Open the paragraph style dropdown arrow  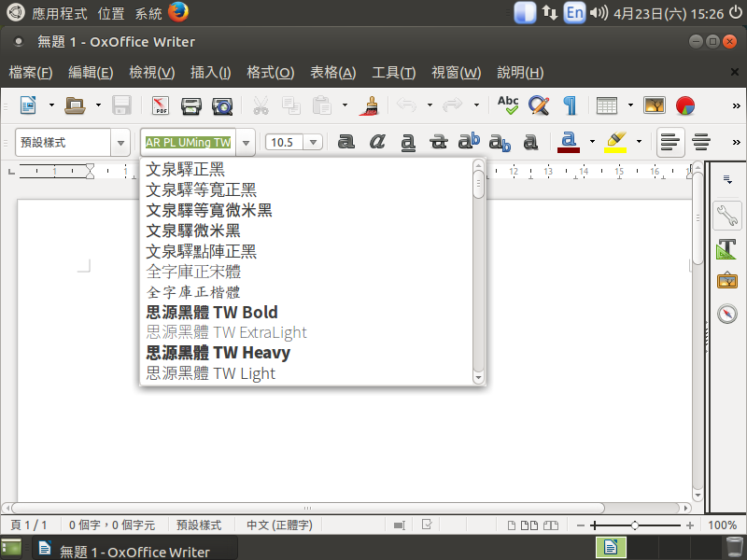[120, 143]
